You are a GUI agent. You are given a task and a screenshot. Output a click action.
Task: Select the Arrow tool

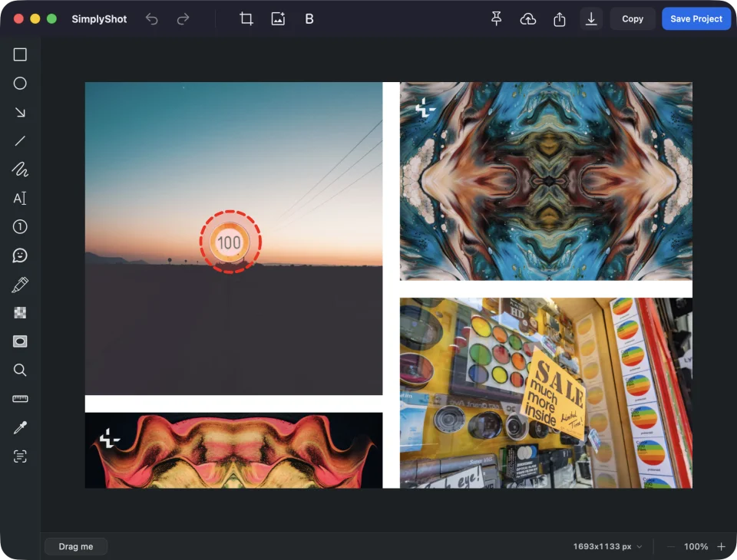[x=20, y=112]
